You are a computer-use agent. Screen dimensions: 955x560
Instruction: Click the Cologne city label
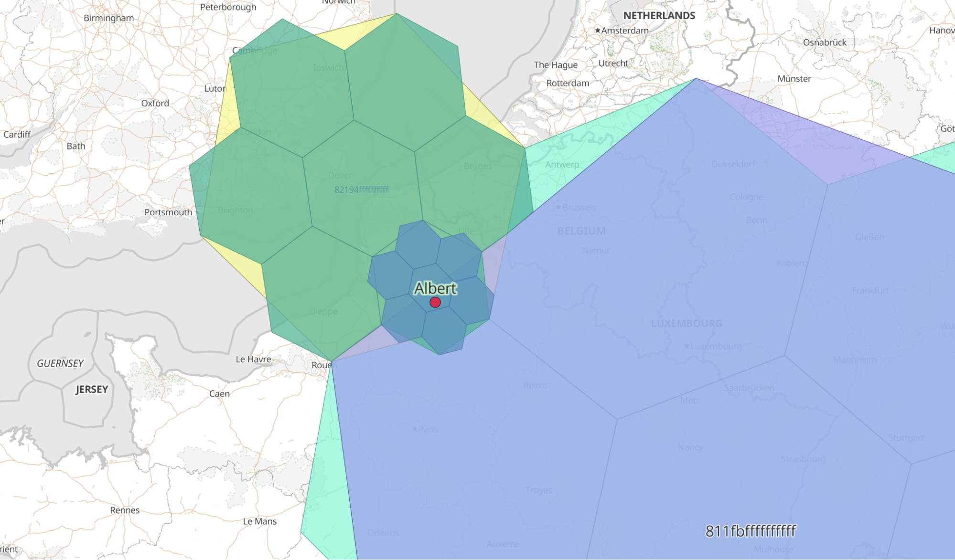pyautogui.click(x=746, y=197)
